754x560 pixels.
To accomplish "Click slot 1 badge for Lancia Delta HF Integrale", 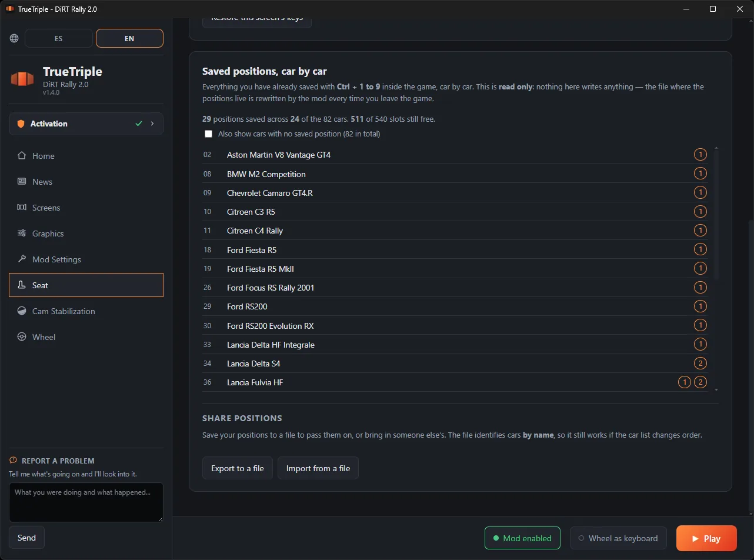I will [x=700, y=344].
